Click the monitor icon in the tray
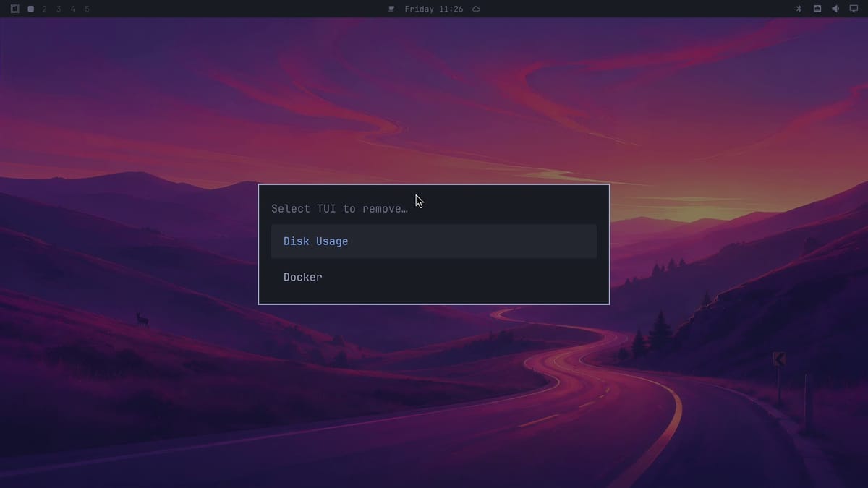 click(x=854, y=9)
